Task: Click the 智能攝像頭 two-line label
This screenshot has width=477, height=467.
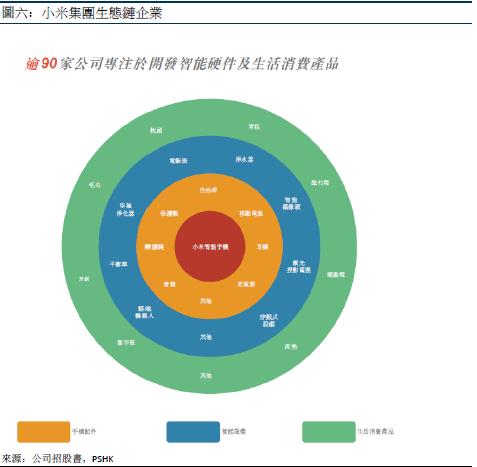Action: (x=291, y=203)
